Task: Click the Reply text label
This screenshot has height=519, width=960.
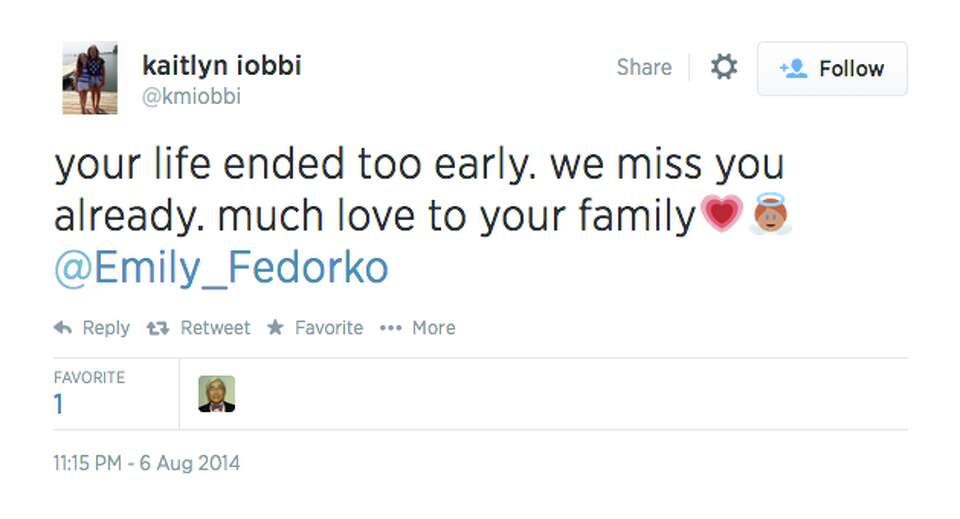Action: (x=106, y=328)
